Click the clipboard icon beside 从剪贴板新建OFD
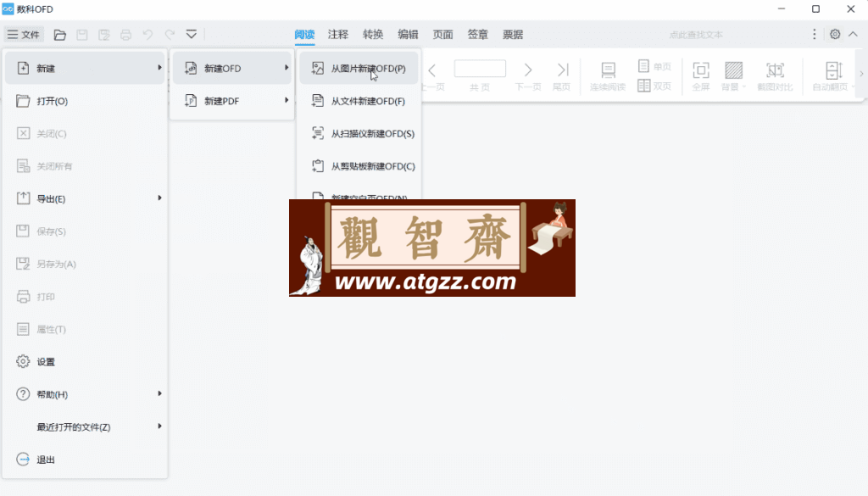The image size is (868, 496). click(318, 165)
